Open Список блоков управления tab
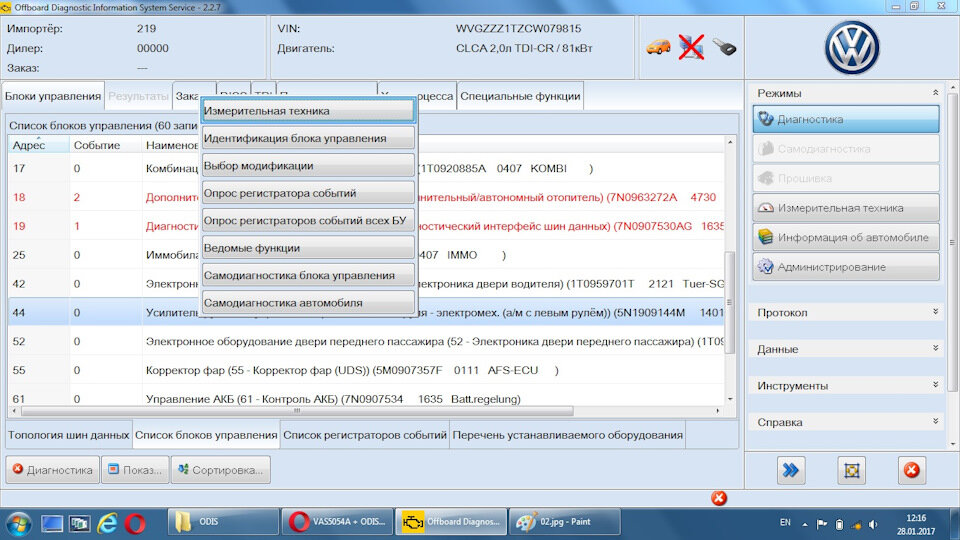960x540 pixels. (206, 435)
